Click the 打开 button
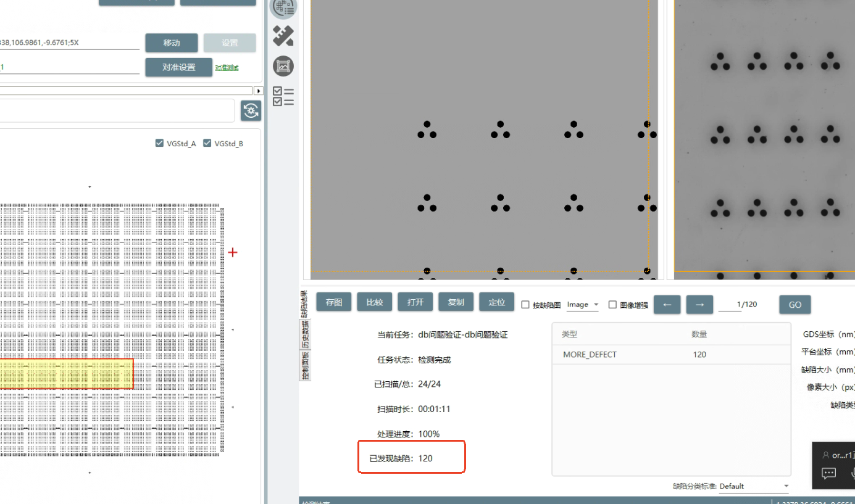This screenshot has width=855, height=504. click(415, 302)
